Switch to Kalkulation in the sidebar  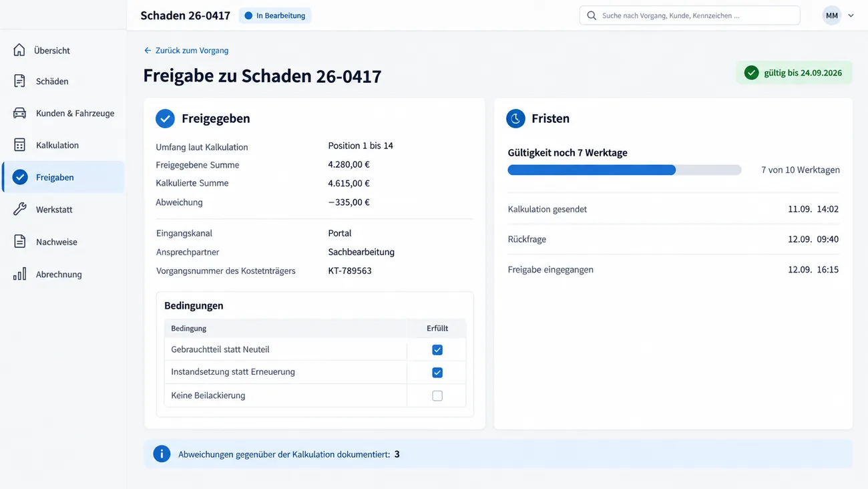pyautogui.click(x=63, y=145)
